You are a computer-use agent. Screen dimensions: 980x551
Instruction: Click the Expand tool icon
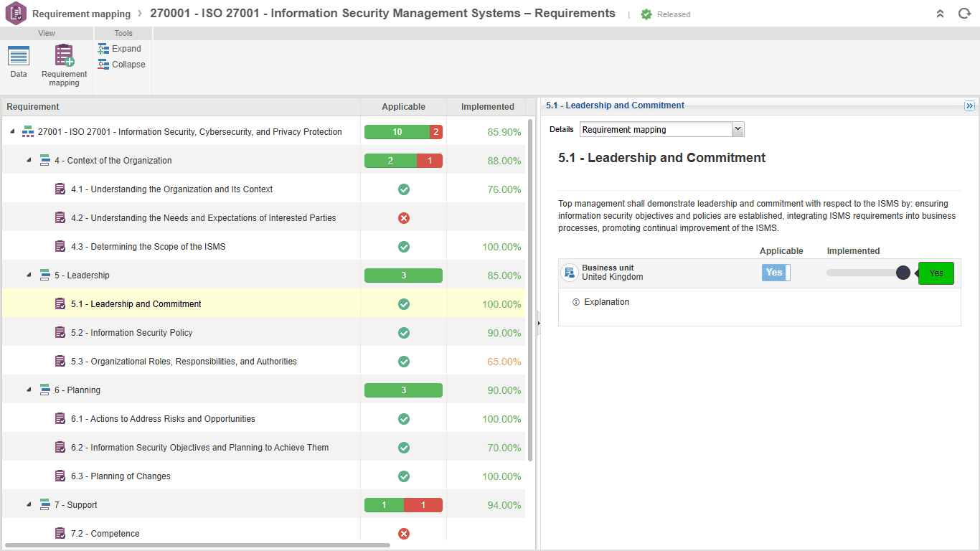pos(103,49)
